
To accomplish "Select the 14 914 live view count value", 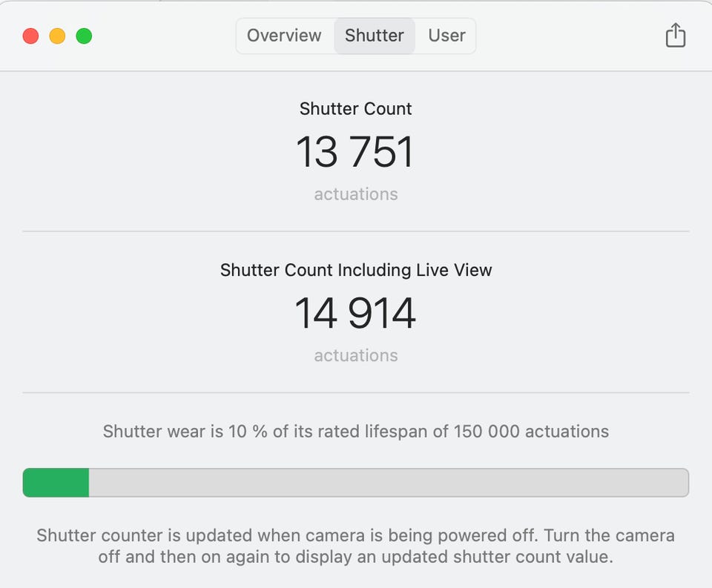I will (x=355, y=313).
